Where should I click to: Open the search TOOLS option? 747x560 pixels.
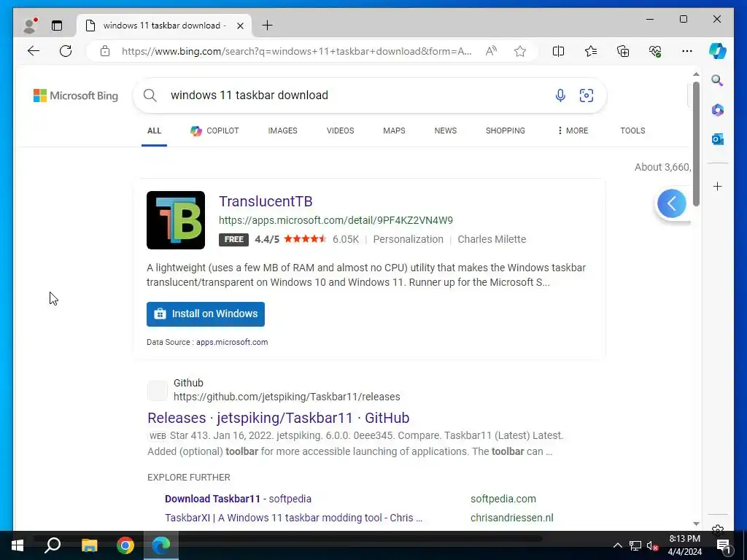632,131
